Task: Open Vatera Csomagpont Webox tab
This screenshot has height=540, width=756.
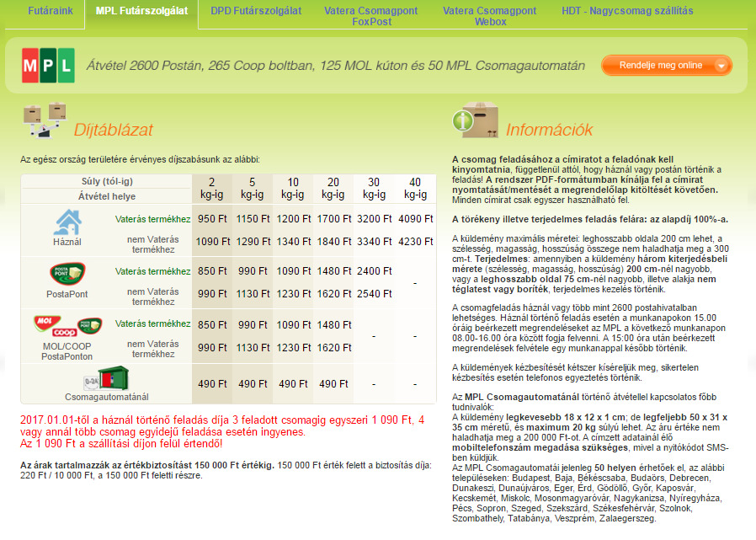Action: (489, 16)
